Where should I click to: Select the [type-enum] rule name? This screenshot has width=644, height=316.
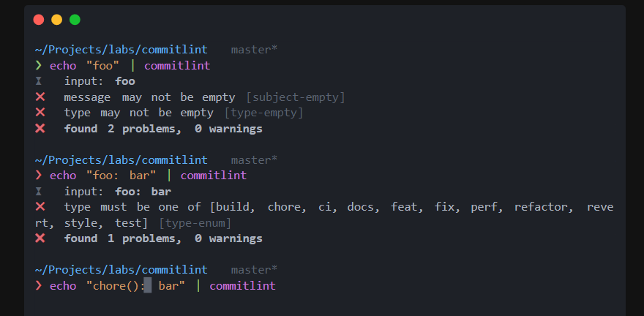click(195, 222)
